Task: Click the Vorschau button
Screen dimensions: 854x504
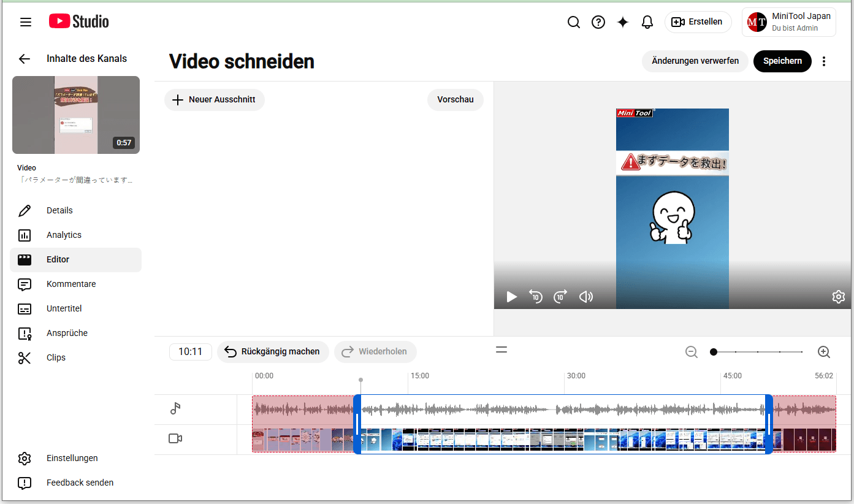Action: (456, 100)
